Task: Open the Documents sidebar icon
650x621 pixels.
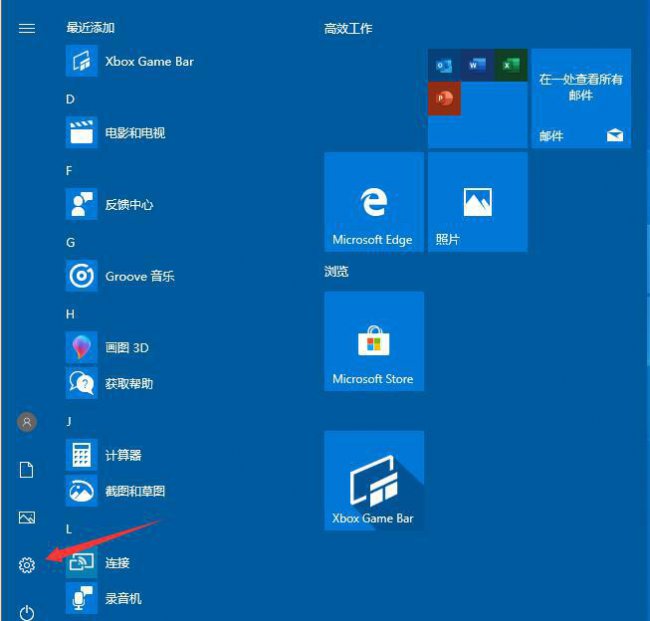Action: pyautogui.click(x=27, y=470)
